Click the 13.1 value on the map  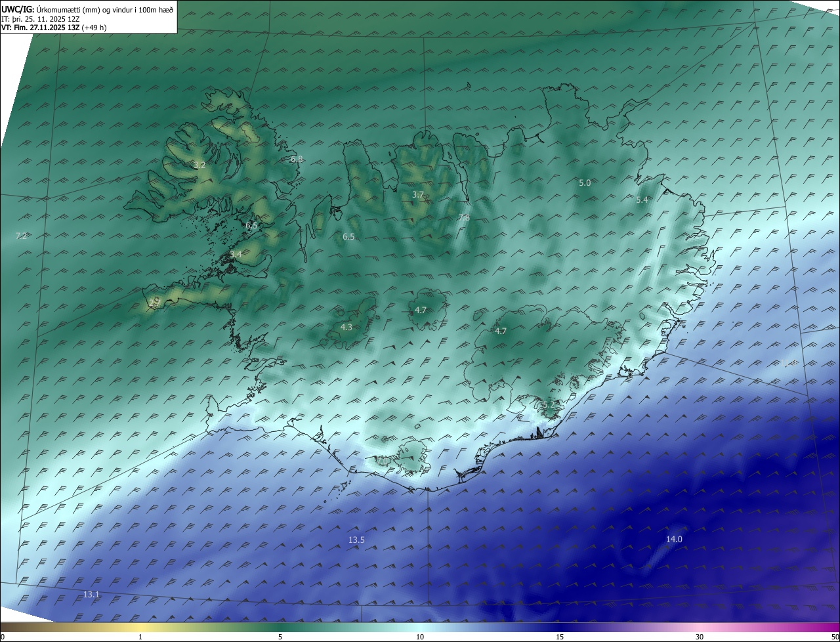[92, 595]
